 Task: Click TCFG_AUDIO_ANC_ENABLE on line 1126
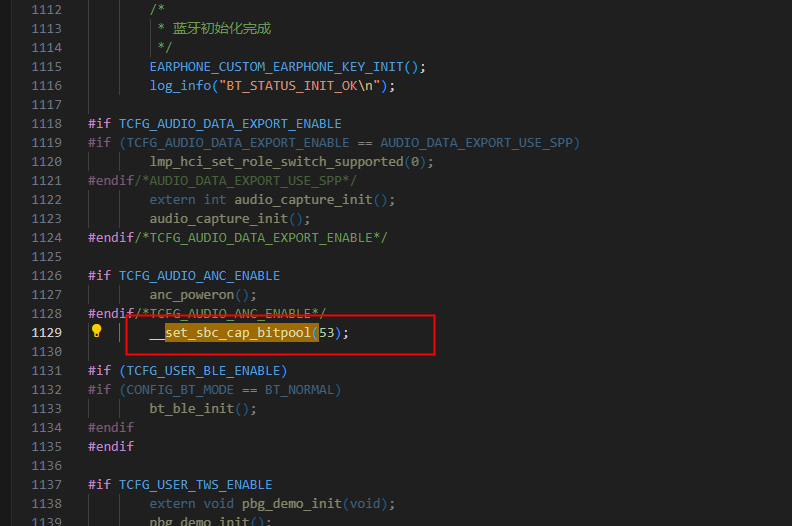pyautogui.click(x=199, y=276)
